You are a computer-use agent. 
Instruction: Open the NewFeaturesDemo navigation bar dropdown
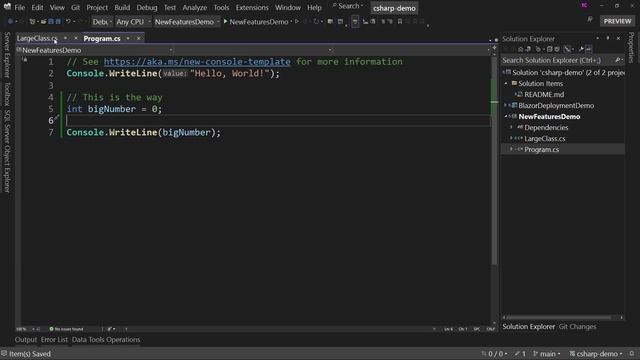pyautogui.click(x=95, y=50)
